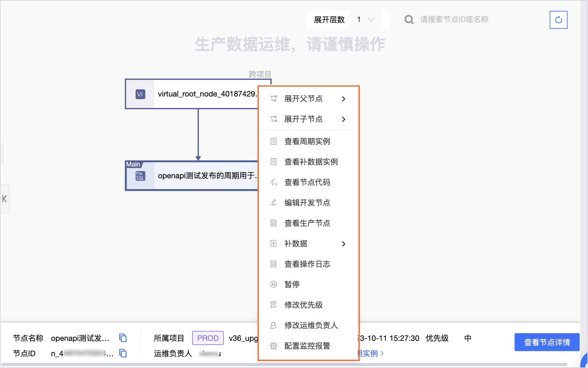Click the icon beside 展开子节点
The height and width of the screenshot is (368, 588).
point(274,119)
